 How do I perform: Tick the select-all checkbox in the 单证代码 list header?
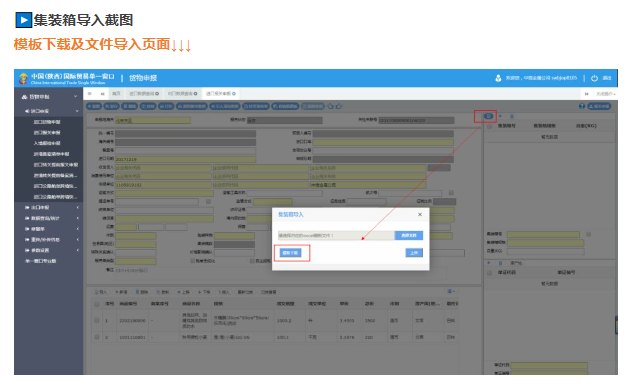[x=489, y=273]
